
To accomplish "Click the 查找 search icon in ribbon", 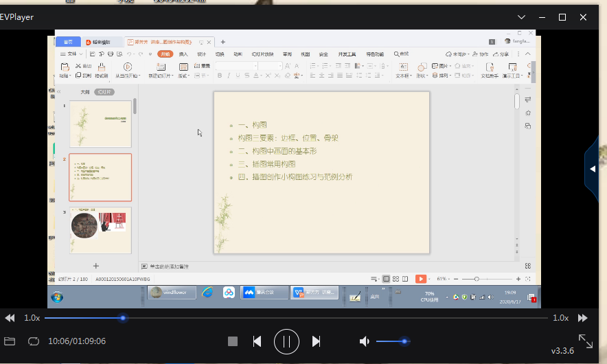I will coord(401,54).
